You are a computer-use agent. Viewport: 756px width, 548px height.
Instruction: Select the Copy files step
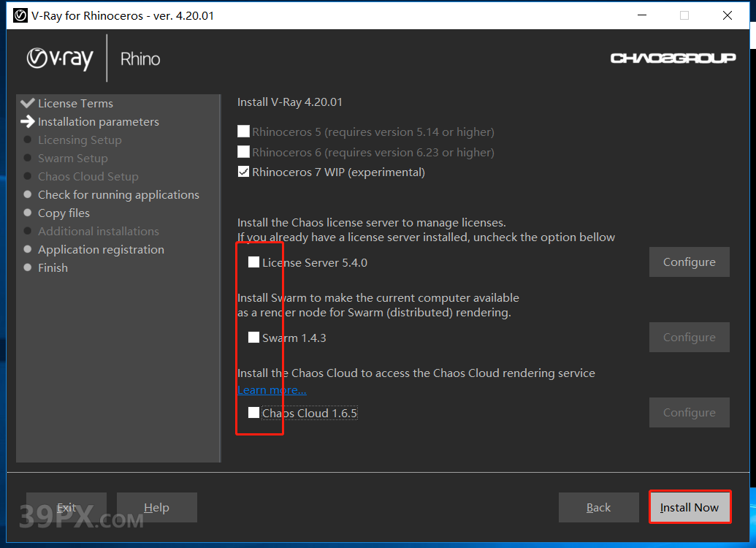pyautogui.click(x=64, y=213)
